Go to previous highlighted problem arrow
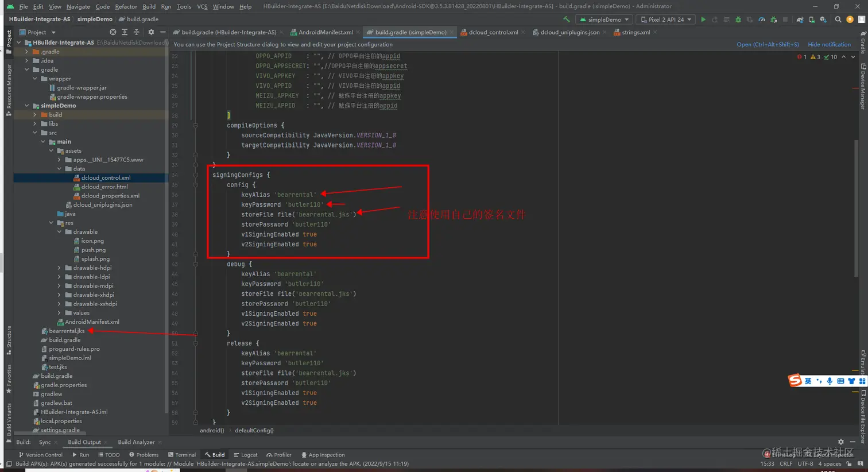Screen dimensions: 868x472 [x=843, y=57]
